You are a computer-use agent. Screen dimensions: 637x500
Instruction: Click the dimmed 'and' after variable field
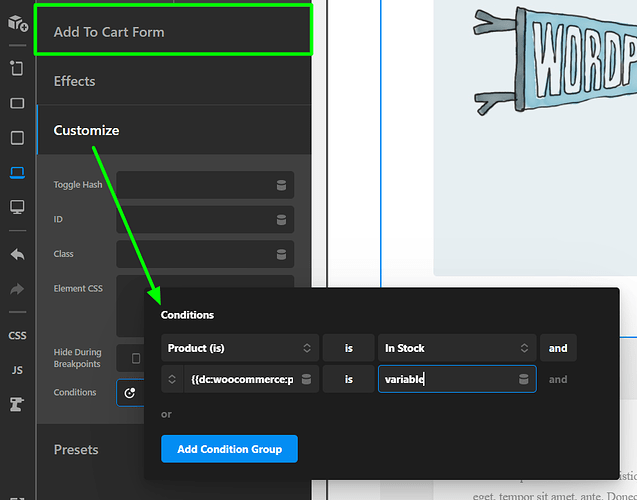click(558, 379)
